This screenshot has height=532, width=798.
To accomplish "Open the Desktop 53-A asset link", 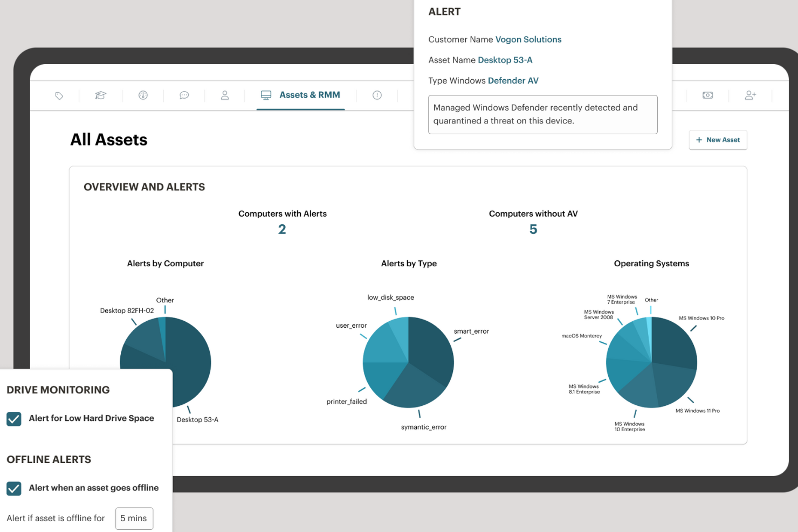I will (505, 60).
